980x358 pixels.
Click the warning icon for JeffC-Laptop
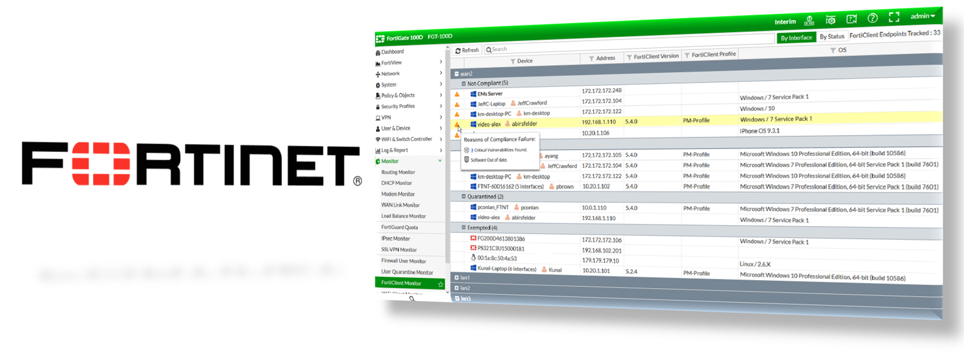click(457, 105)
